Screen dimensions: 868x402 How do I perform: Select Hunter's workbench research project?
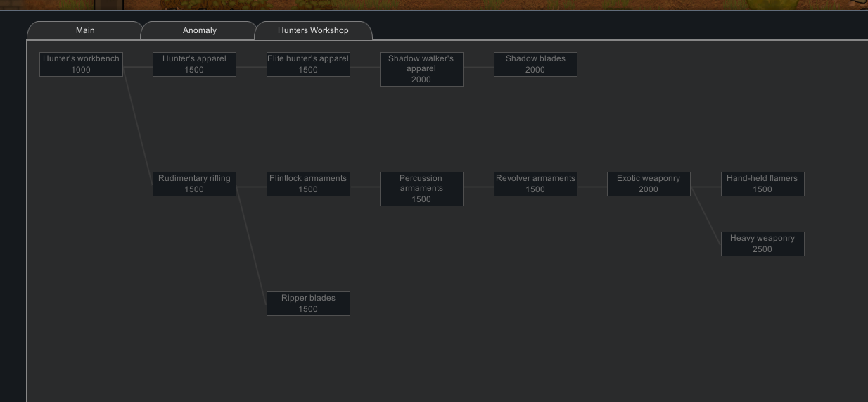[x=81, y=64]
